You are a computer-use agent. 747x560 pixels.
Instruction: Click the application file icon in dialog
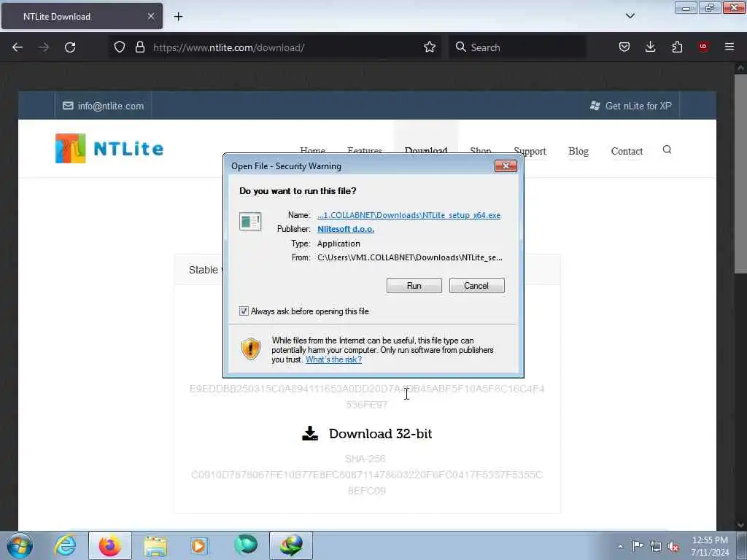click(250, 222)
